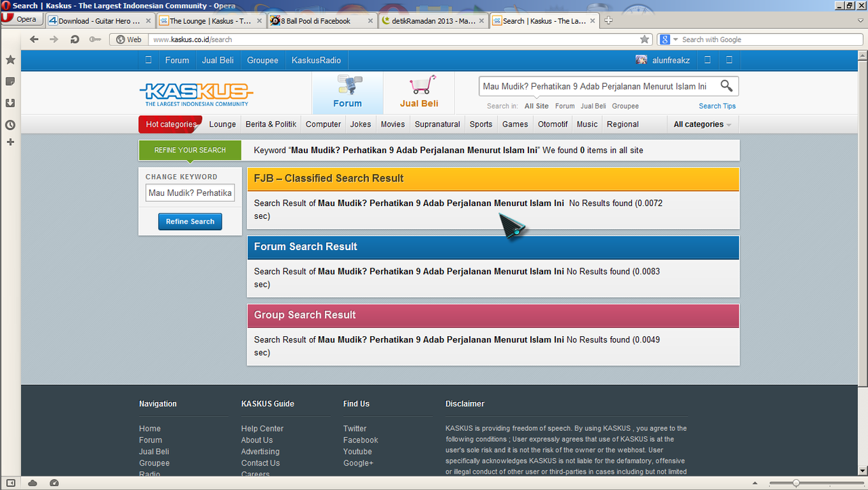Screen dimensions: 868x490
Task: Switch to the Download - Guitar Hero tab
Action: [100, 21]
